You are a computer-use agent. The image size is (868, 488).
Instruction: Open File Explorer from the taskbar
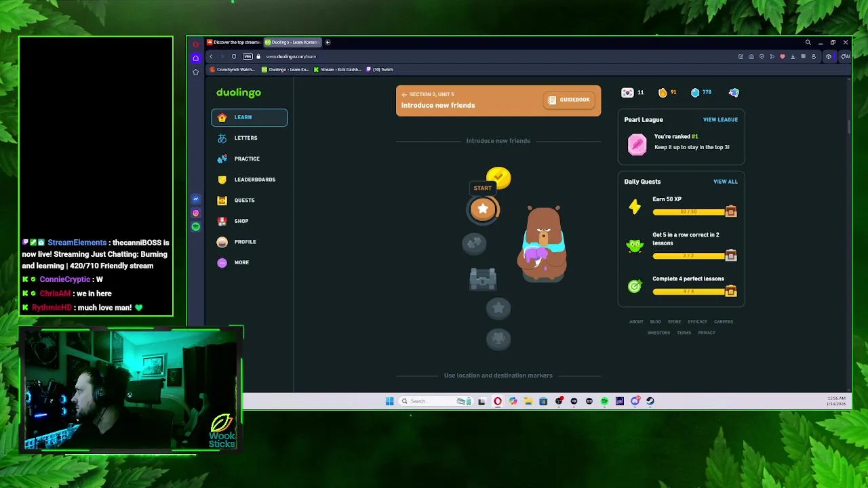click(528, 401)
